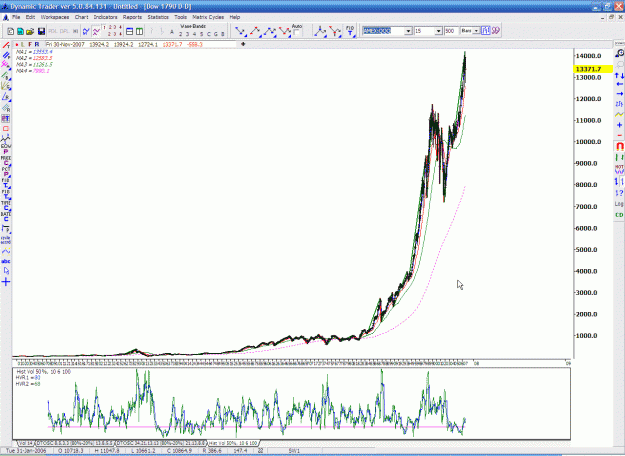The height and width of the screenshot is (456, 625).
Task: Select the PT tool in left sidebar
Action: pos(6,118)
